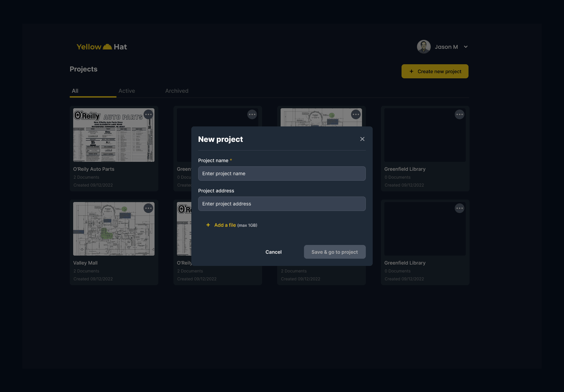Open options menu on O'Reily Auto Parts card
564x392 pixels.
(x=148, y=114)
